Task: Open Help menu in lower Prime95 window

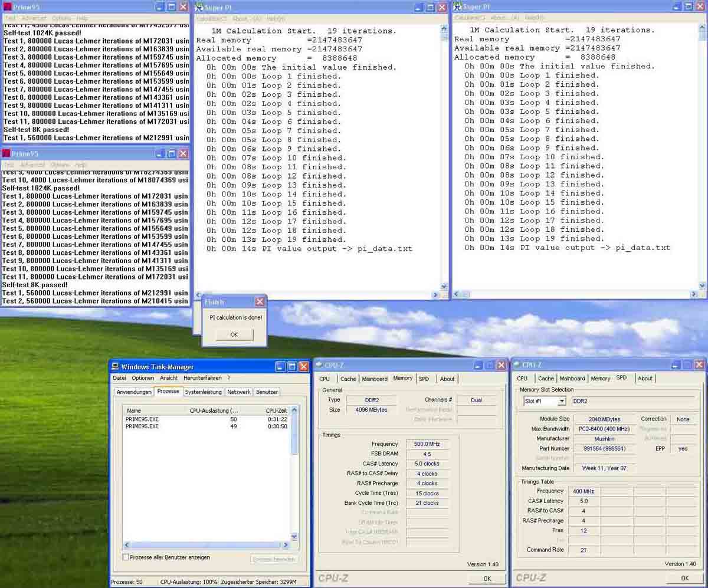Action: tap(81, 165)
